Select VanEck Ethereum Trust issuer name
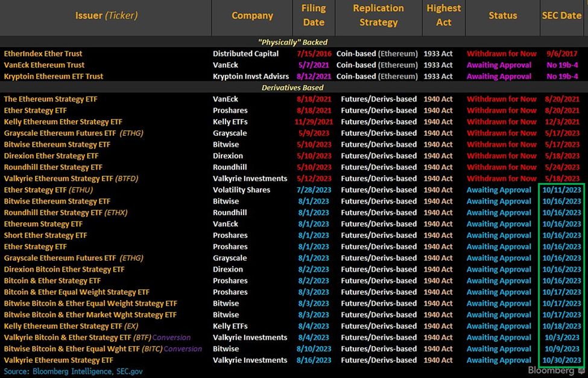The width and height of the screenshot is (588, 378). (44, 65)
